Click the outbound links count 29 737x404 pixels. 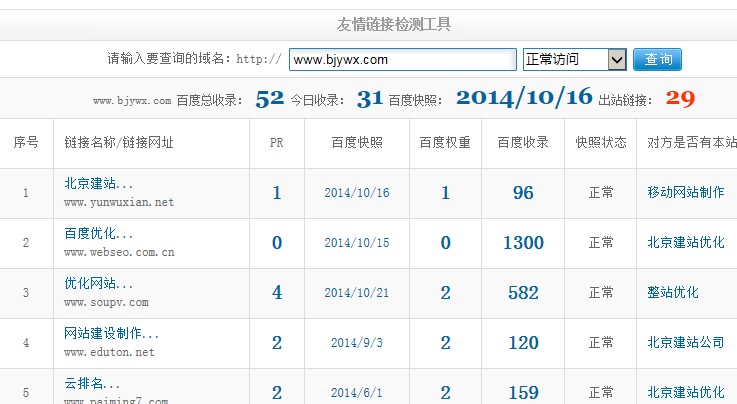680,99
